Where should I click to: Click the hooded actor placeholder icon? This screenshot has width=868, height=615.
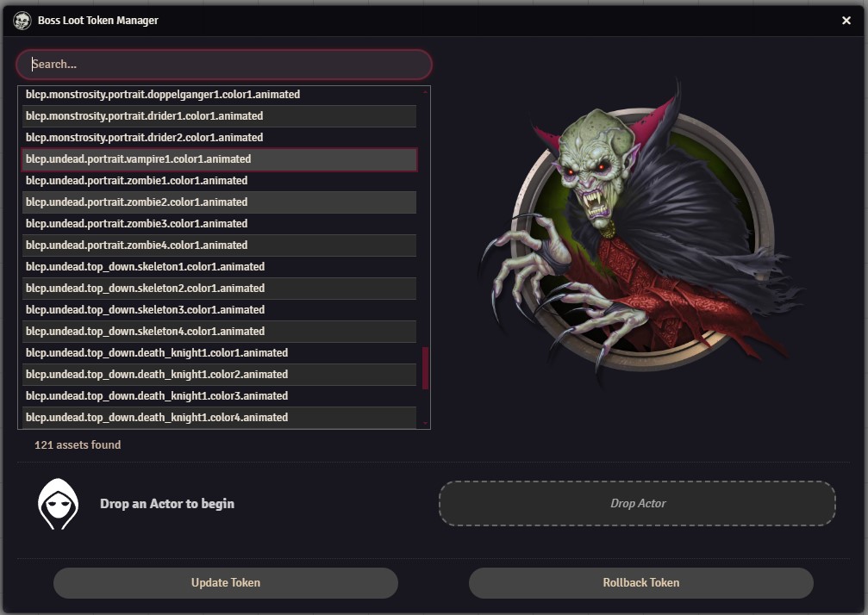click(58, 504)
